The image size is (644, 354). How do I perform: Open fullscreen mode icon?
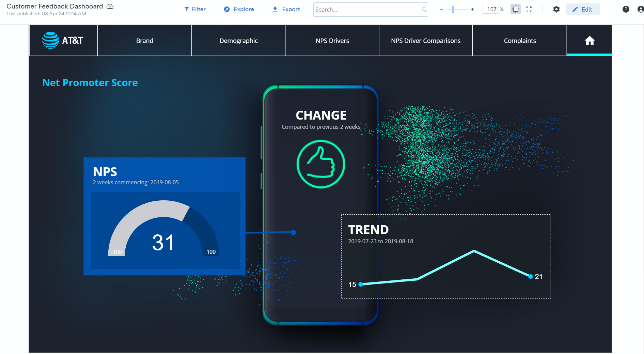click(x=529, y=10)
